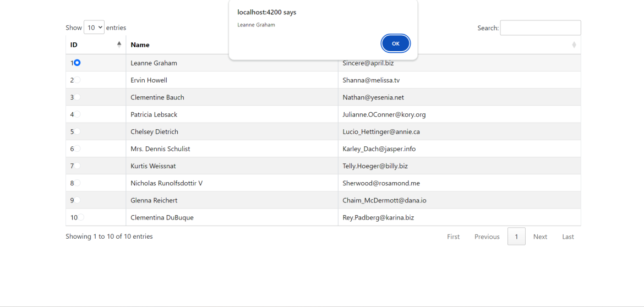The width and height of the screenshot is (644, 307).
Task: Choose radio button for row 7
Action: pyautogui.click(x=77, y=166)
